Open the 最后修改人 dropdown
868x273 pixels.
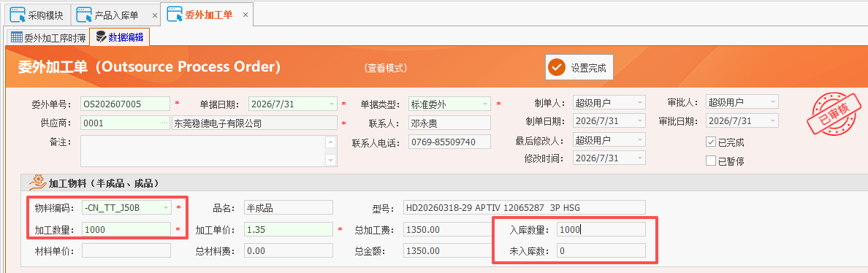pos(640,140)
